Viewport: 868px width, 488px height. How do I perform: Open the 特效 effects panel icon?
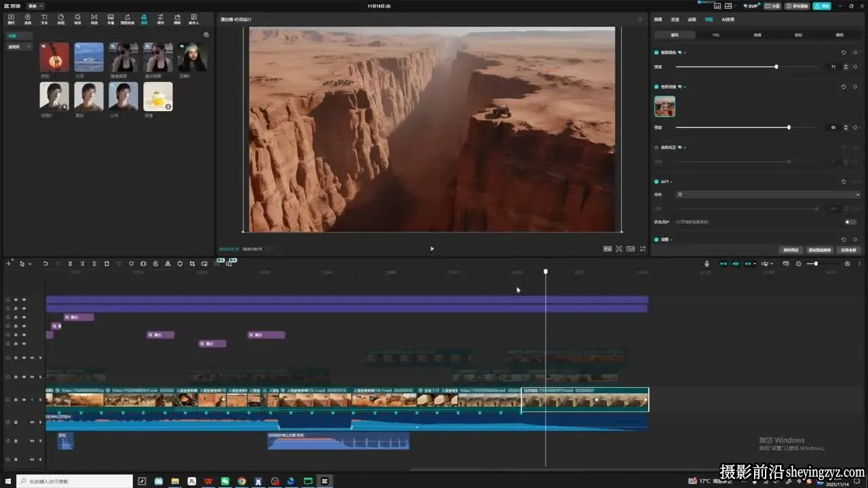tap(77, 19)
